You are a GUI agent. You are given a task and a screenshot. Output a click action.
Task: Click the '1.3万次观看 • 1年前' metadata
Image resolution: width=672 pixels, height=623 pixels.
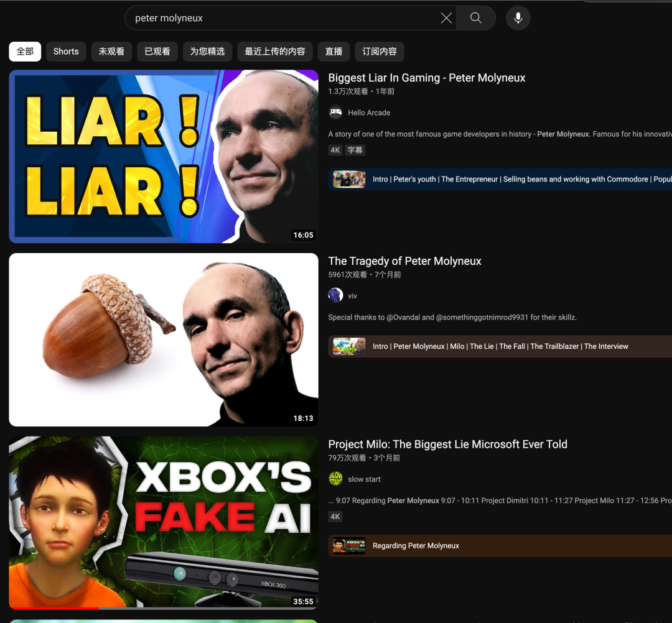click(x=362, y=91)
